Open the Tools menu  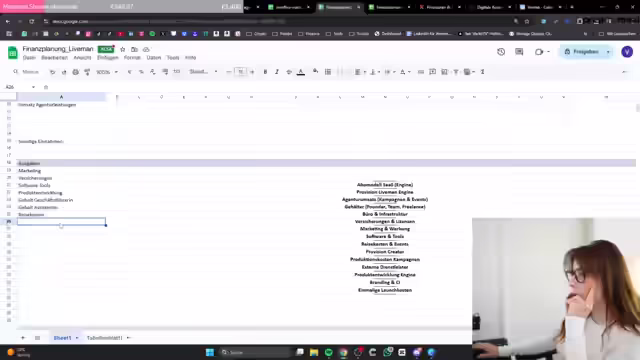click(x=173, y=58)
